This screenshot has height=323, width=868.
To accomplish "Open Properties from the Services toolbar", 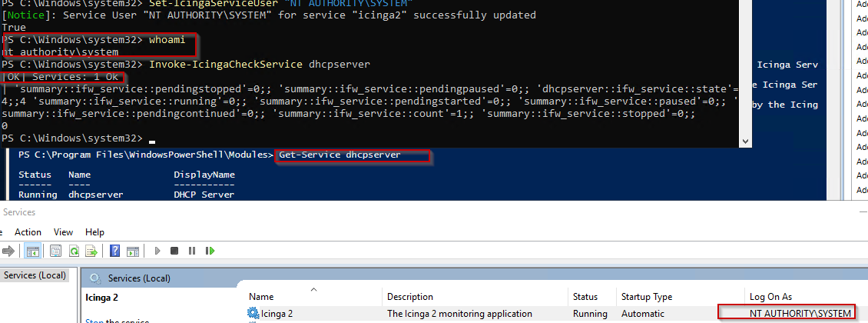I will 56,251.
